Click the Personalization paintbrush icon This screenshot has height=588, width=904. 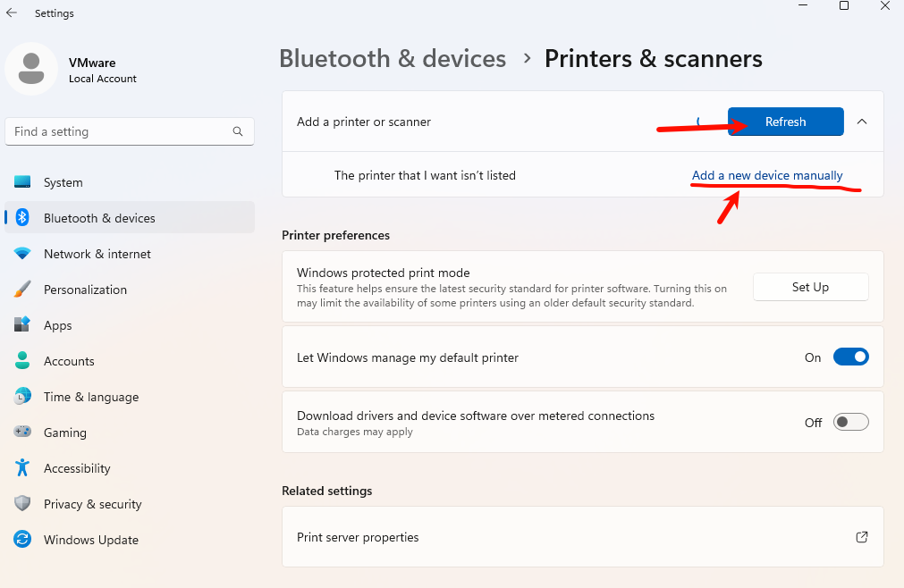pyautogui.click(x=22, y=290)
